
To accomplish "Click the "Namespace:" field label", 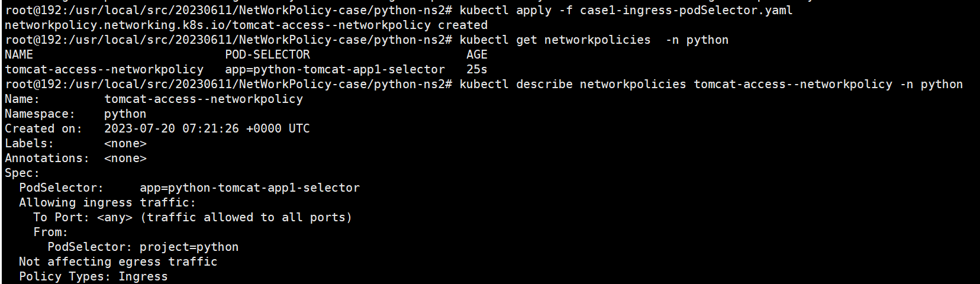I will click(x=40, y=114).
